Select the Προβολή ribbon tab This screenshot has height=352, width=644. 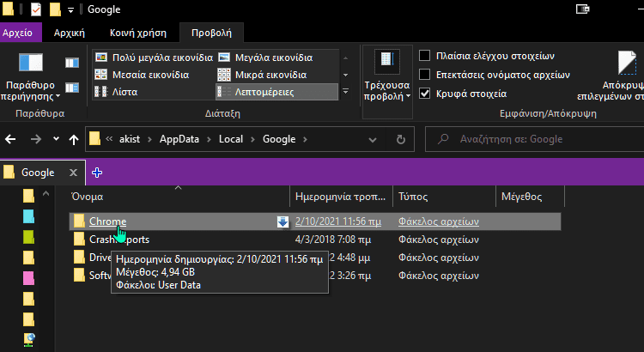[x=211, y=33]
